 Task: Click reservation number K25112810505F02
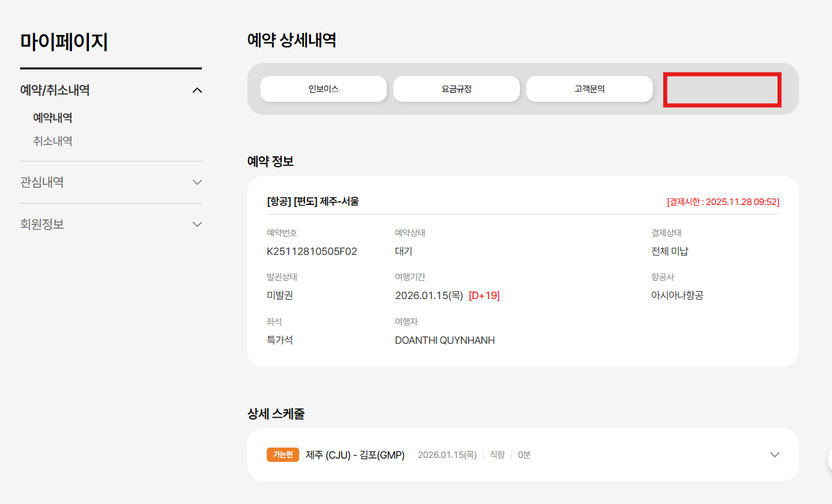coord(312,251)
